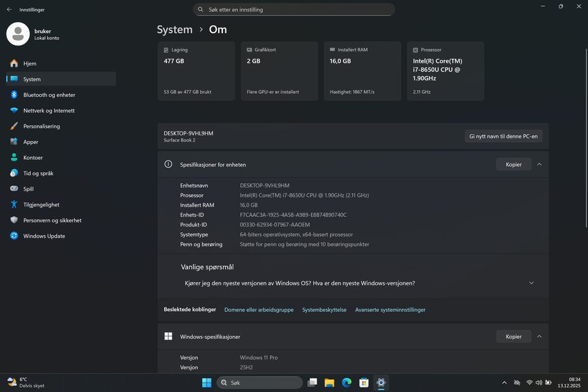Viewport: 588px width, 392px height.
Task: Collapse the Windows-spesifikasjoner section
Action: click(x=539, y=336)
